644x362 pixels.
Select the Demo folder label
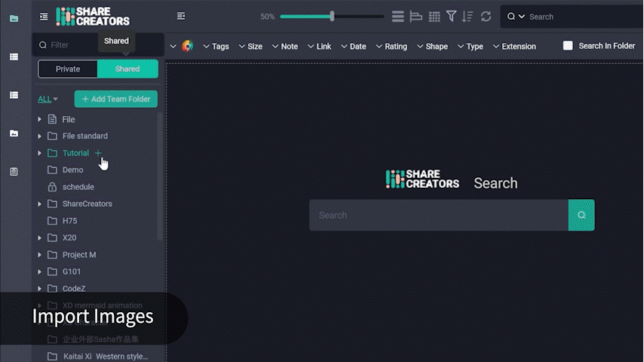coord(72,170)
